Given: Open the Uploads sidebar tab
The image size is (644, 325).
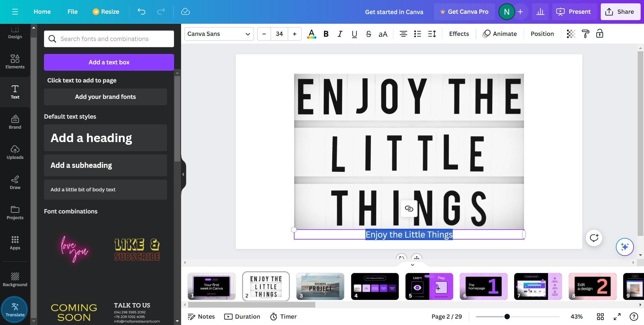Looking at the screenshot, I should coord(15,152).
